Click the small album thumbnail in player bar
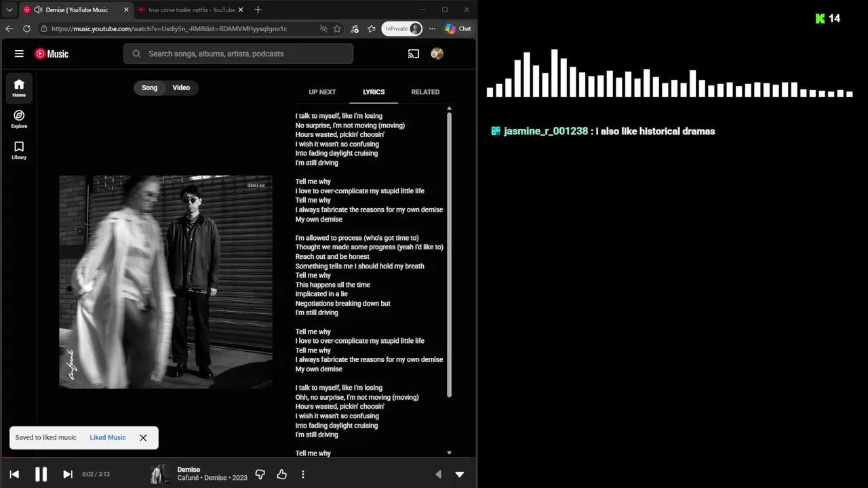This screenshot has height=488, width=868. coord(159,474)
